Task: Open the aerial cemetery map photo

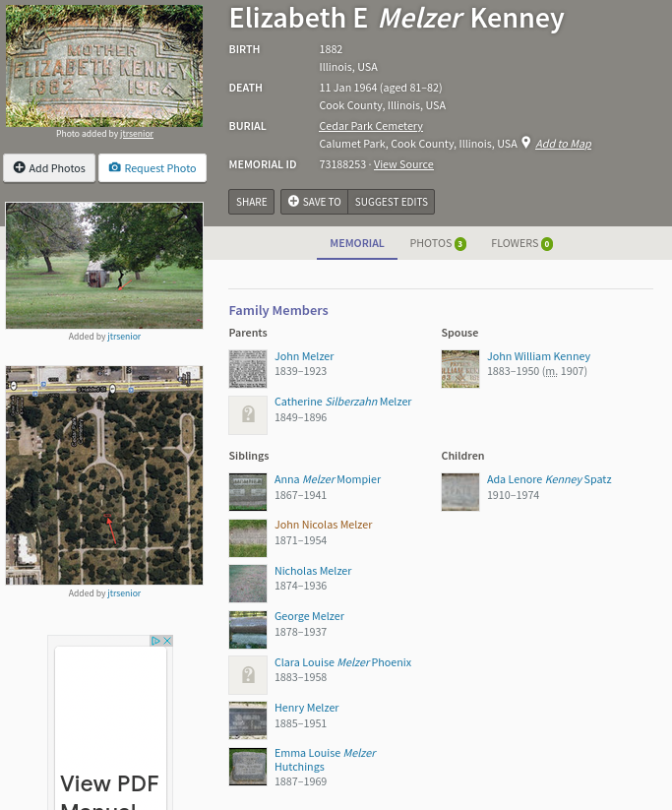Action: (x=104, y=475)
